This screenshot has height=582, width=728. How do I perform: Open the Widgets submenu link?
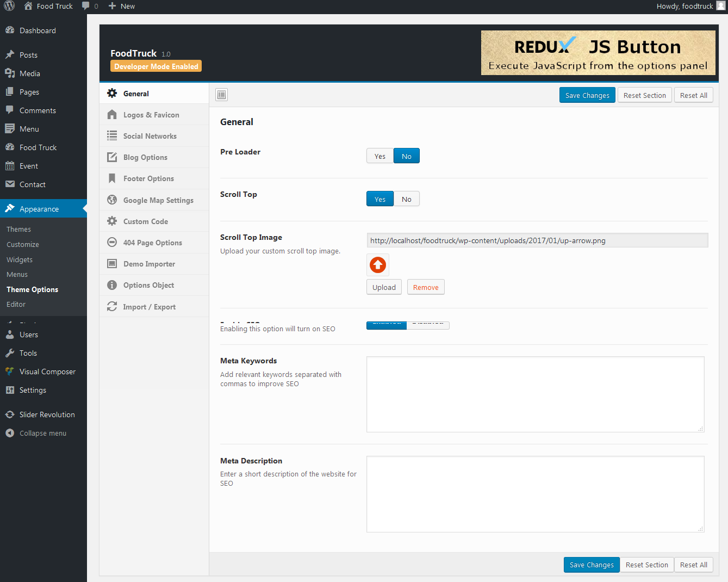coord(20,260)
